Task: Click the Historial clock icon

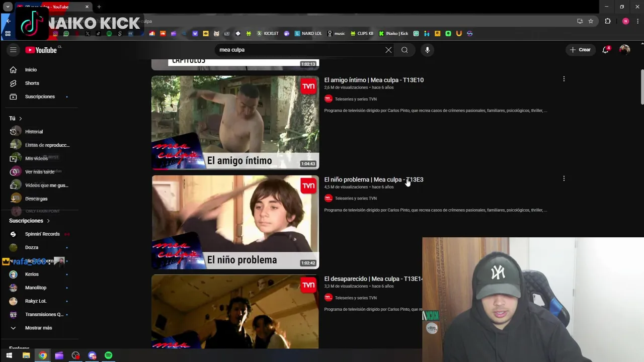Action: [x=14, y=132]
